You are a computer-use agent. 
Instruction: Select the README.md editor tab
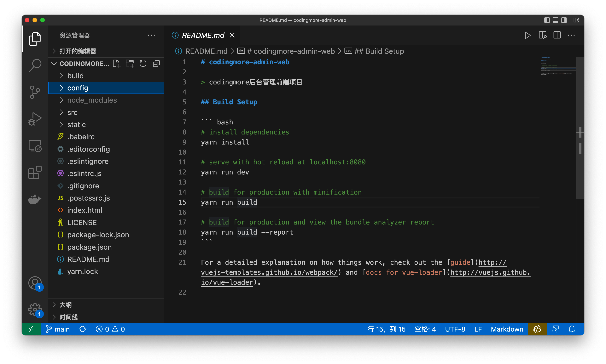(x=203, y=35)
